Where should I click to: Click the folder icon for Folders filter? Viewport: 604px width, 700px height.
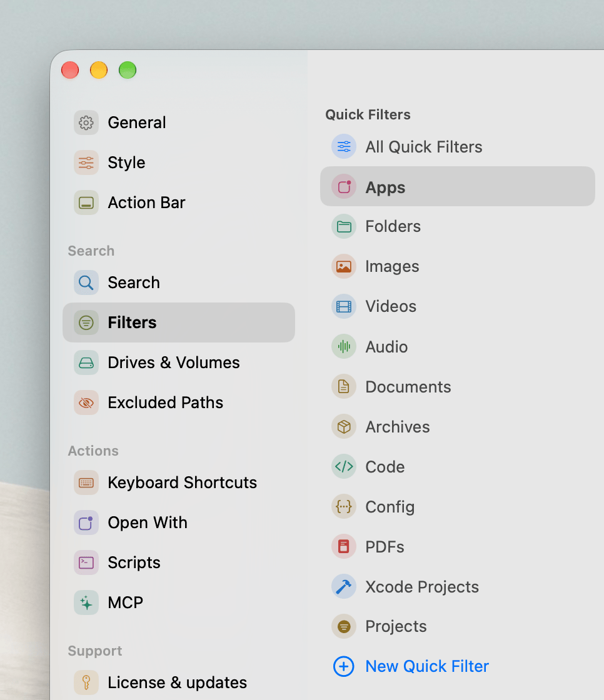point(344,226)
